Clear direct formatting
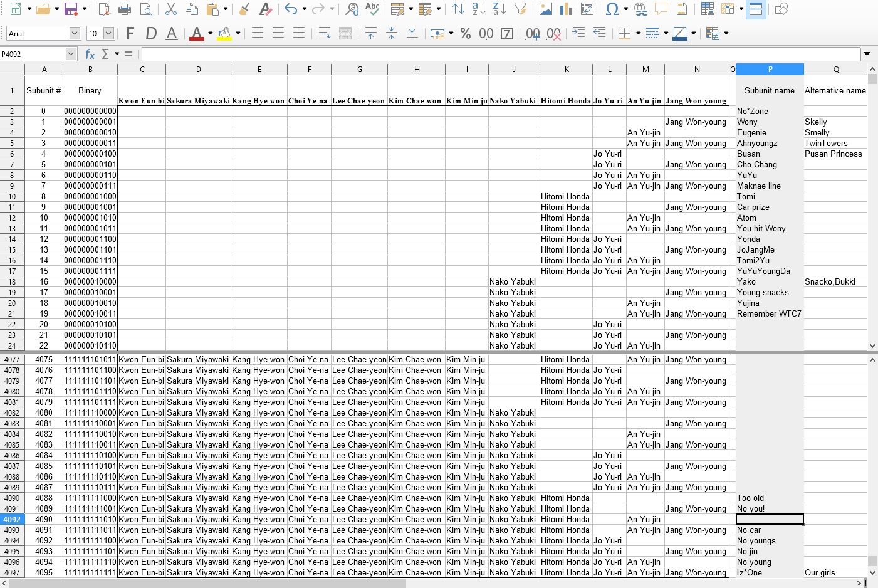 coord(266,9)
